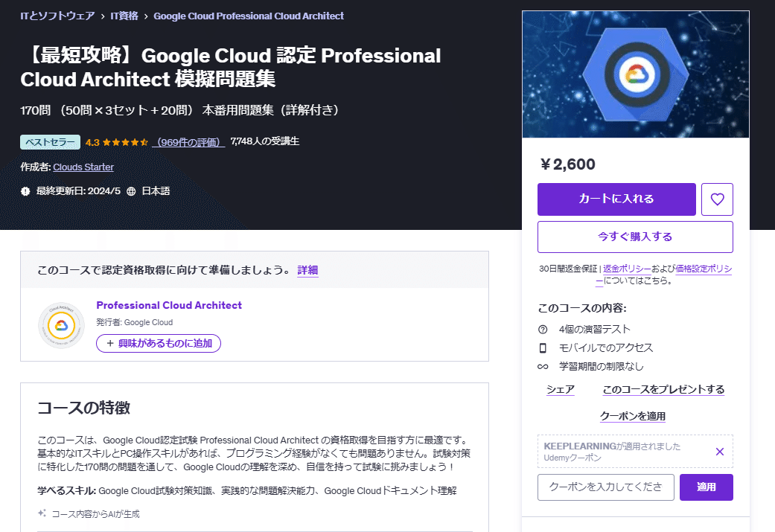Click the Professional Cloud Architect badge image
This screenshot has width=775, height=532.
tap(61, 325)
